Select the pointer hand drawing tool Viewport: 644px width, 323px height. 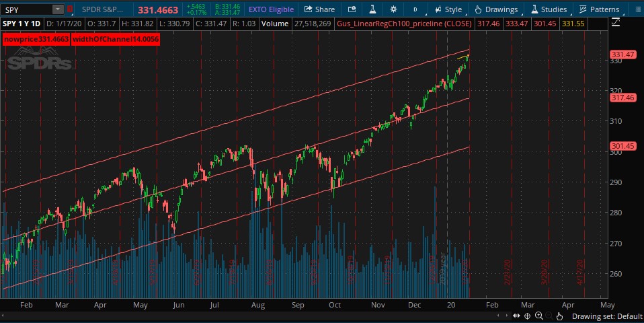tap(559, 316)
